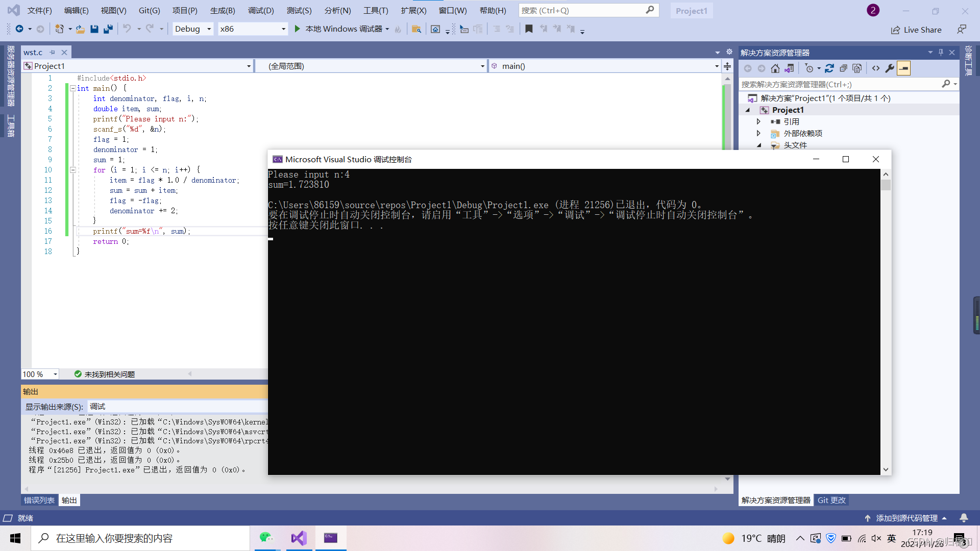Click the Visual Studio taskbar icon
Screen dimensions: 980x551
coord(299,538)
